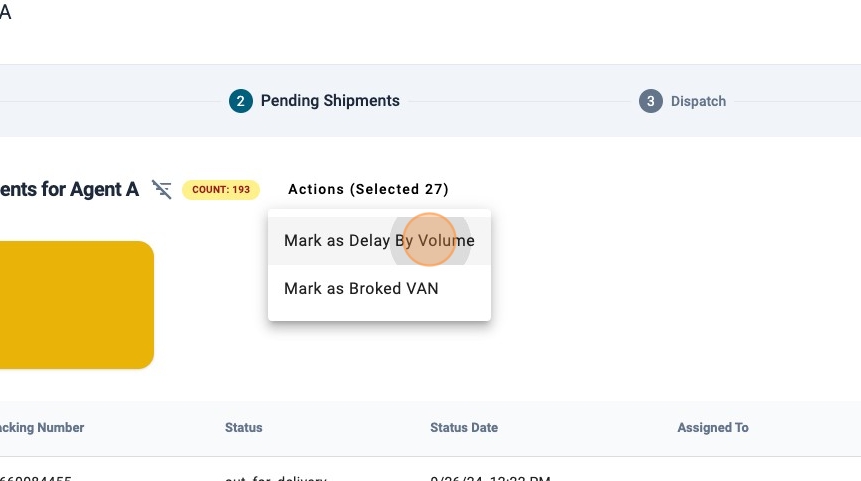Screen dimensions: 861x481
Task: Sort by Assigned To column header
Action: (x=713, y=428)
